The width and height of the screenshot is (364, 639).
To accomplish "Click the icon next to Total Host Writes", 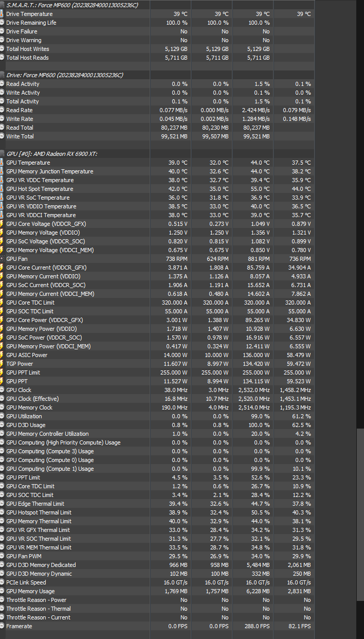I will coord(2,49).
